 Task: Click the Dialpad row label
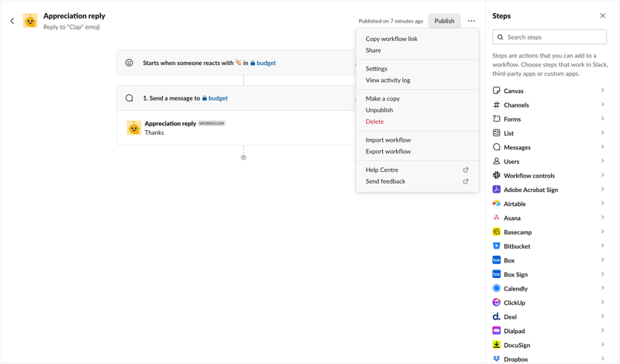tap(515, 331)
